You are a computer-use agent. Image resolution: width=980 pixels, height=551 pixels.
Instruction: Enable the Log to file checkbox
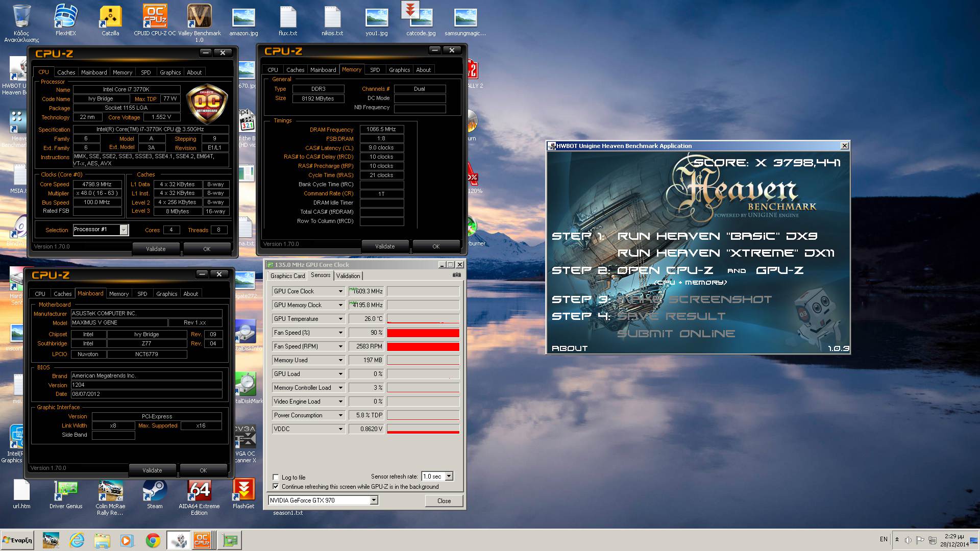pyautogui.click(x=276, y=478)
